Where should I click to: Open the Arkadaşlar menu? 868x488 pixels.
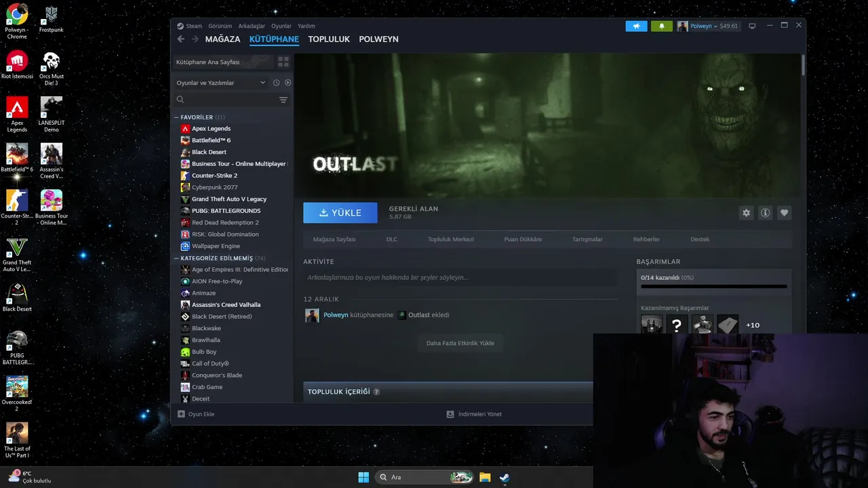pos(252,26)
